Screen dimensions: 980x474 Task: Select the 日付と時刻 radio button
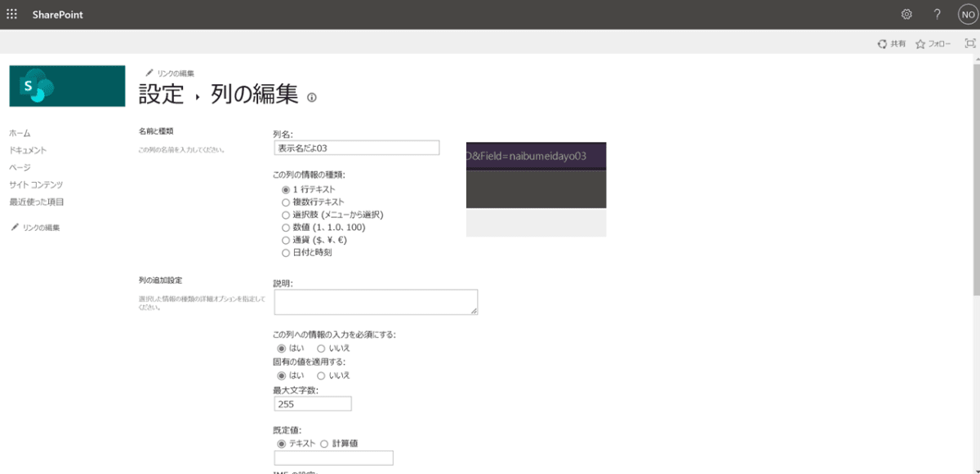pos(286,252)
